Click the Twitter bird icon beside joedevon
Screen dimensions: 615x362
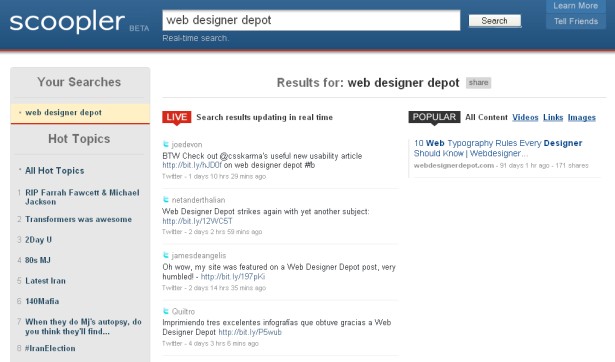tap(166, 144)
